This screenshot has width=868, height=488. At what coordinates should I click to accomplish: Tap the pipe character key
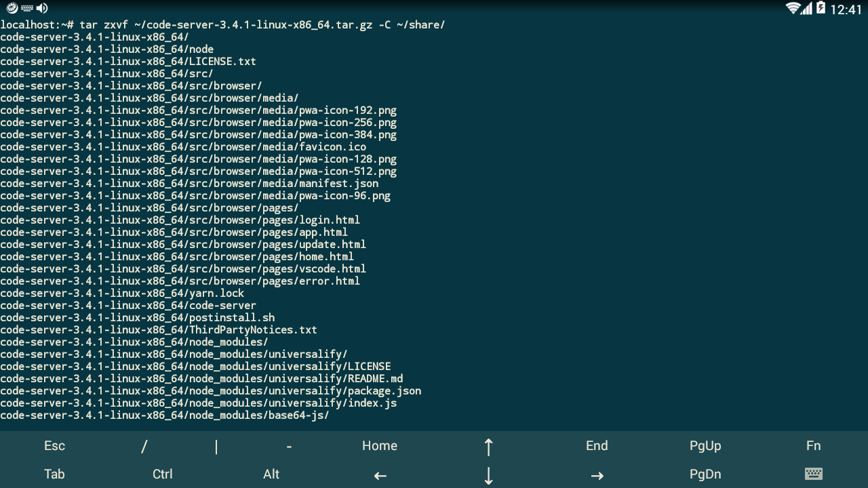(216, 445)
